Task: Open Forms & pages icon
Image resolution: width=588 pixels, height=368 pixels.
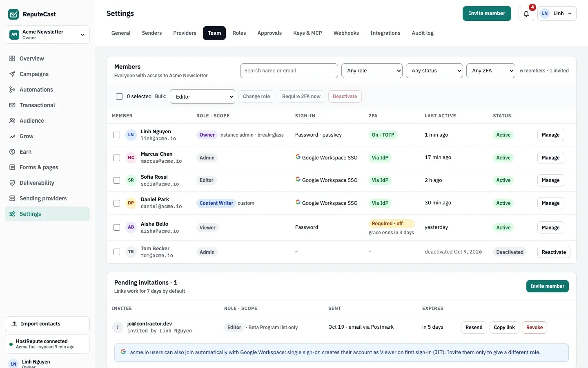Action: coord(12,167)
